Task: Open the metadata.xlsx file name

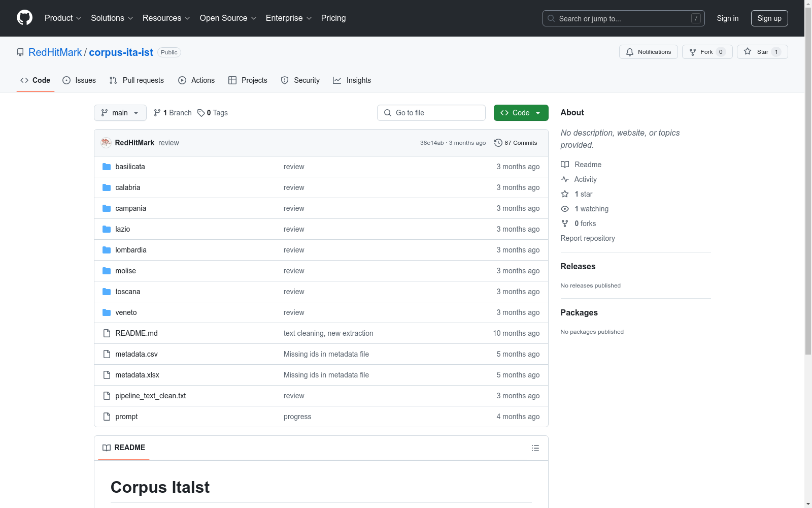Action: coord(137,375)
